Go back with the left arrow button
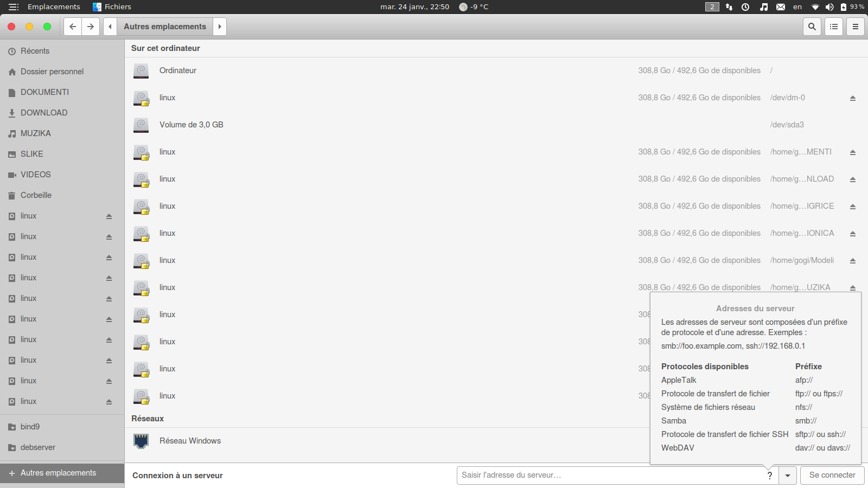This screenshot has width=868, height=488. [x=73, y=27]
